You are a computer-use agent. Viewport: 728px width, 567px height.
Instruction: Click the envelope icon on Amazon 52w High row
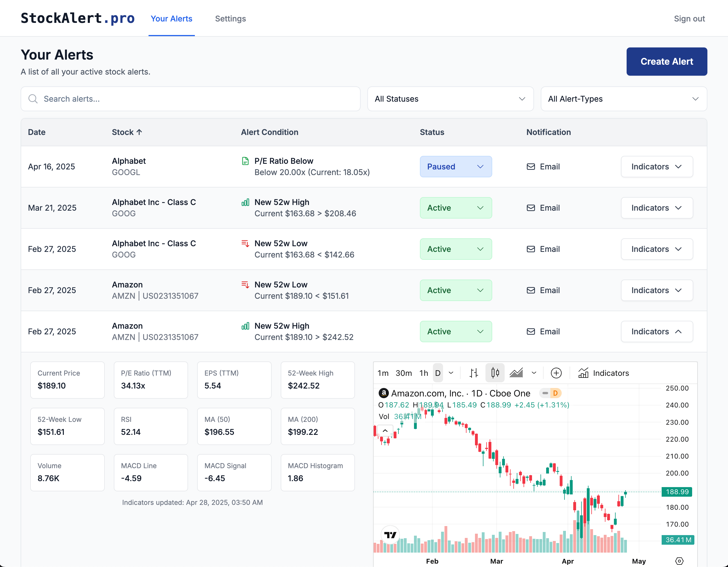coord(531,332)
